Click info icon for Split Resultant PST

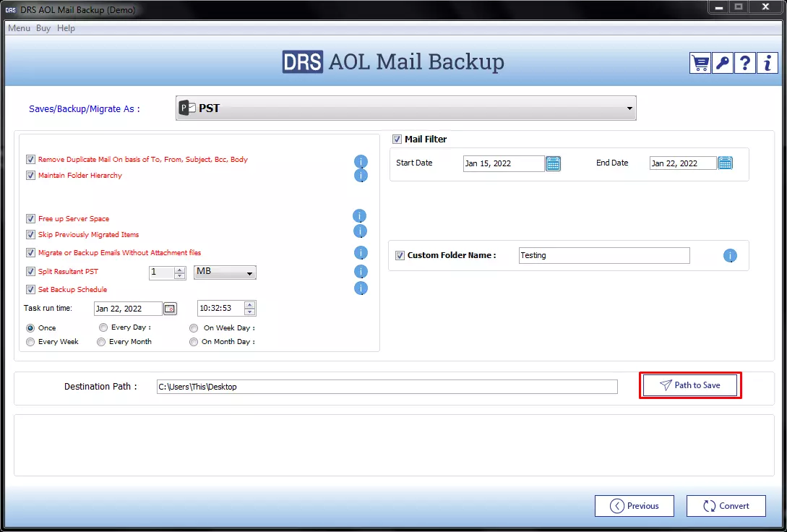tap(361, 272)
